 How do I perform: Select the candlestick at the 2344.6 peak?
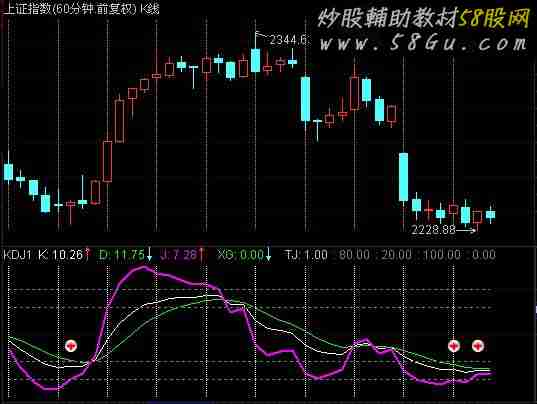pos(255,60)
